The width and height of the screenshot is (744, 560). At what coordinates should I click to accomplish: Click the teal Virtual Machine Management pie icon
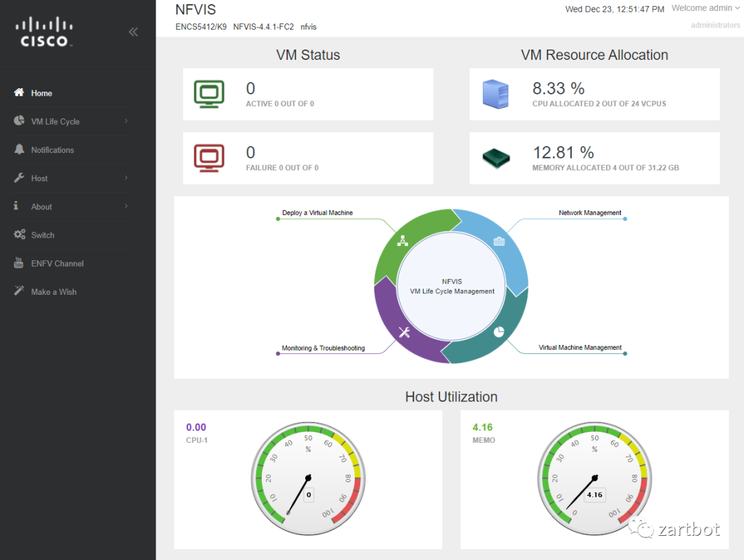[x=499, y=332]
